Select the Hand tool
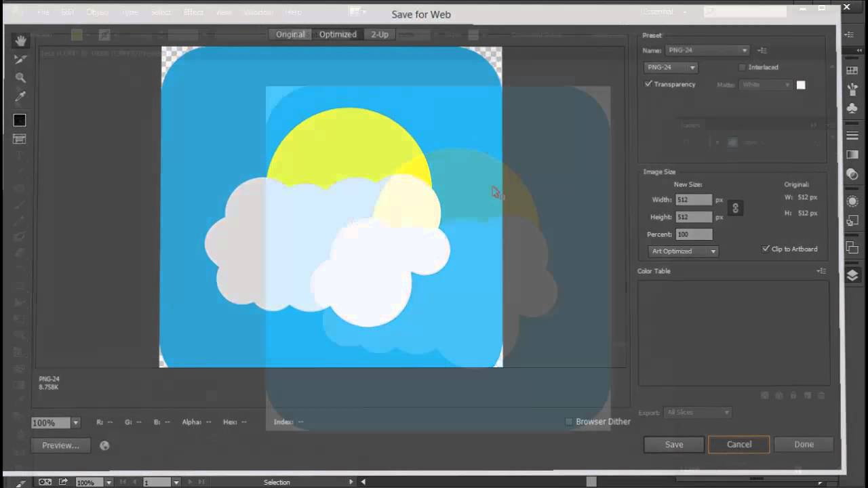868x488 pixels. (20, 41)
